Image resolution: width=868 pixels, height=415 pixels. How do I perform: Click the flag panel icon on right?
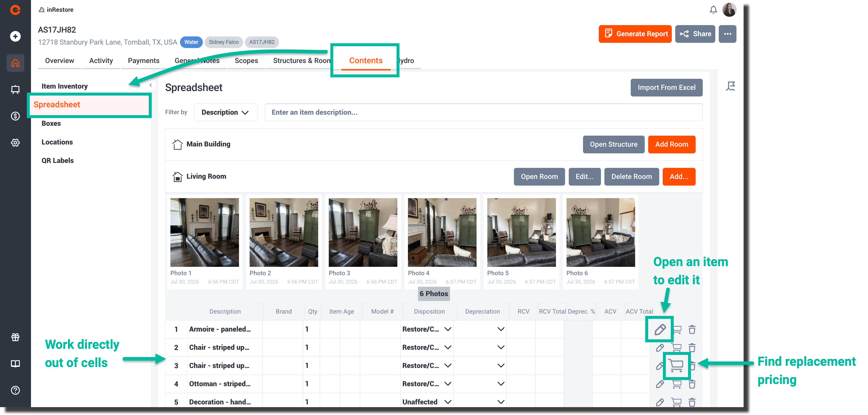coord(730,86)
